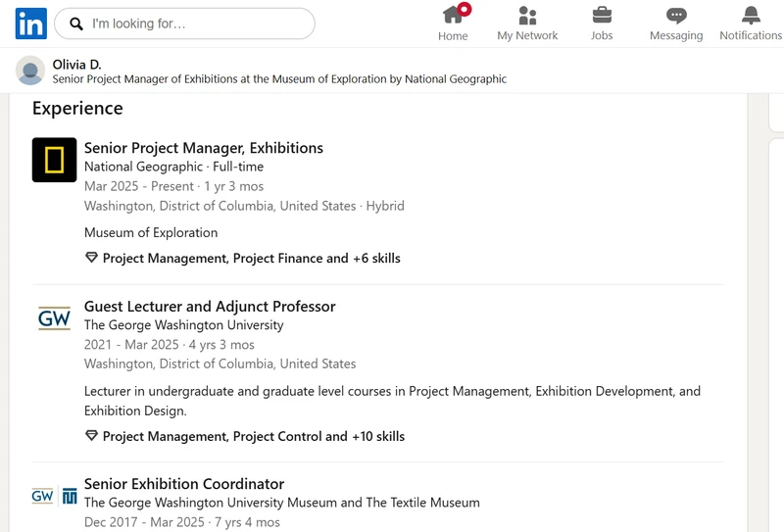Click the GW Textile Museum logo
The height and width of the screenshot is (532, 784).
55,496
